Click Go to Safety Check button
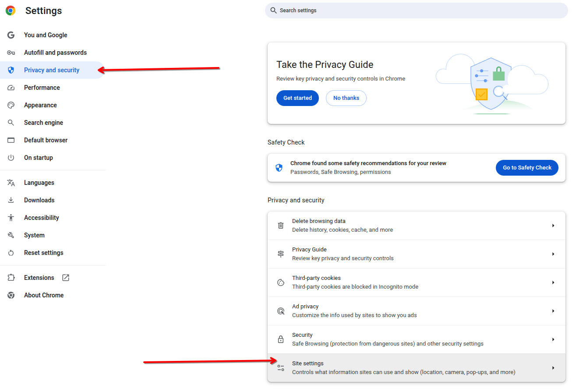This screenshot has width=583, height=392. (527, 168)
